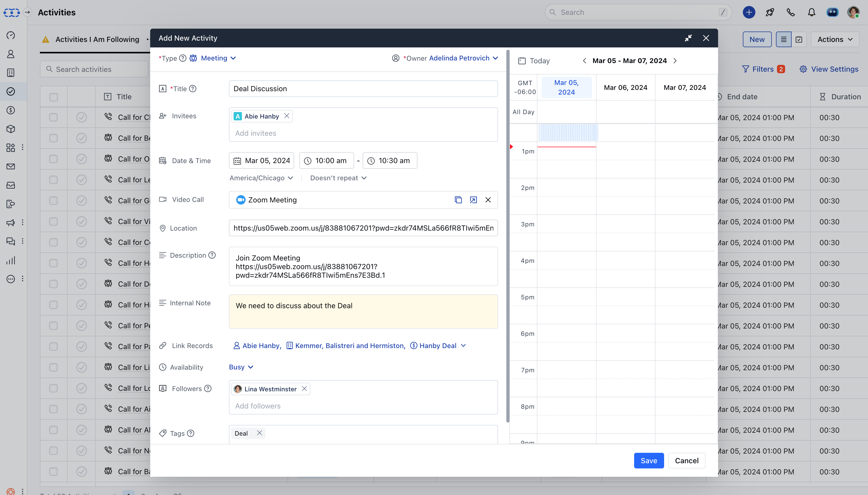
Task: Remove the Zoom Meeting via its X icon
Action: pos(488,200)
